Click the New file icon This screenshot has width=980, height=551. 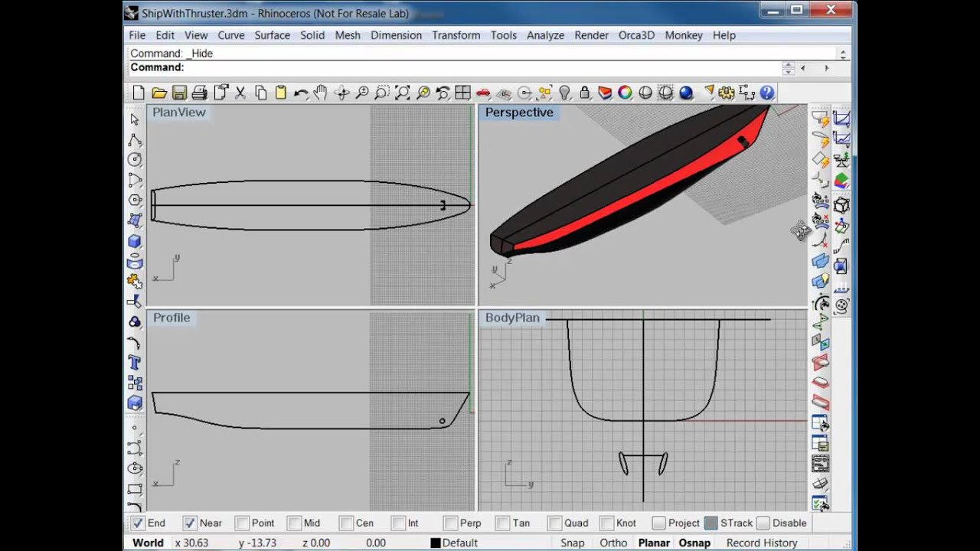tap(139, 93)
